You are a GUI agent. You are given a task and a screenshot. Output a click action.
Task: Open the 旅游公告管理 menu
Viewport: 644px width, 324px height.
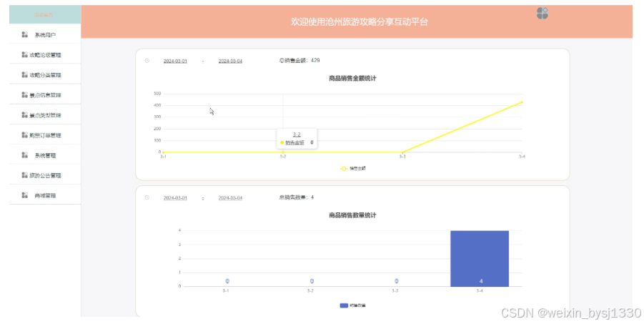45,175
